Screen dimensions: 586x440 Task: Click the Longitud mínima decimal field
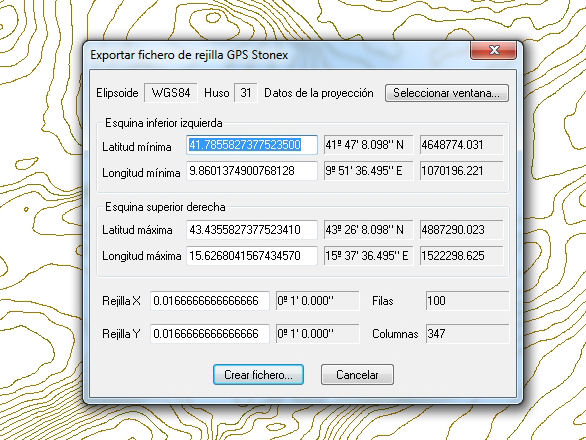pos(252,171)
